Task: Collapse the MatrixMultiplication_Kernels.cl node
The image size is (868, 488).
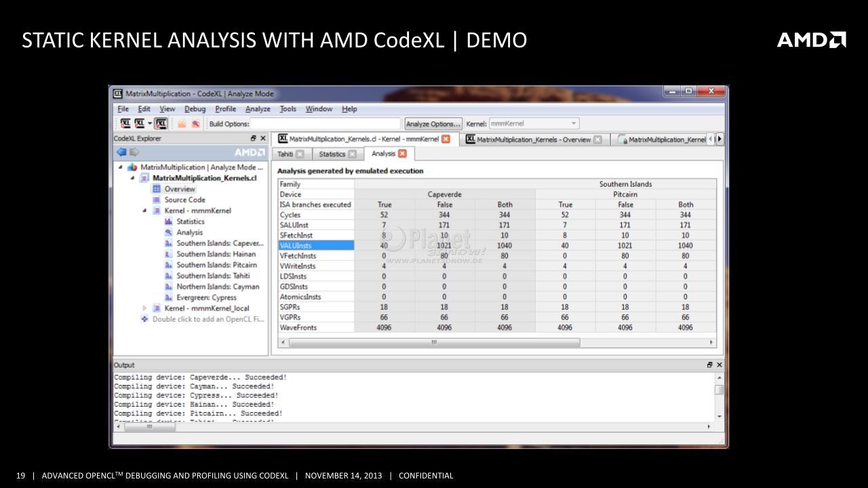Action: [133, 178]
